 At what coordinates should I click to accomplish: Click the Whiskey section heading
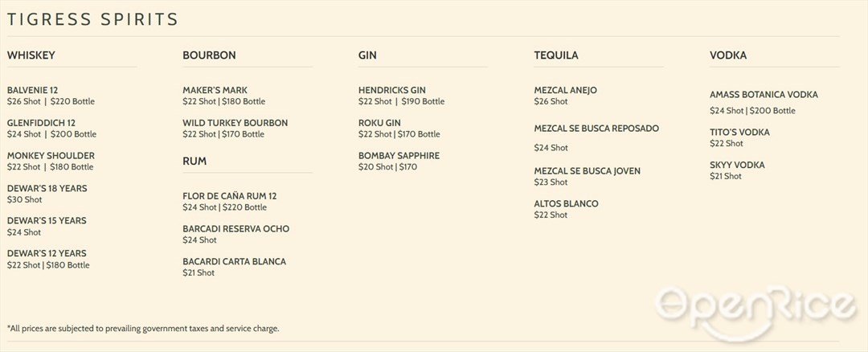coord(31,55)
